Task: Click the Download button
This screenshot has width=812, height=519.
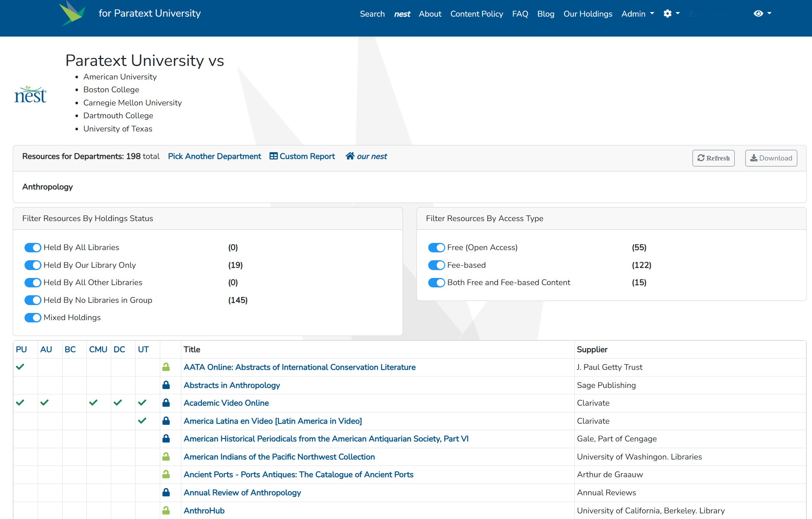Action: coord(771,158)
